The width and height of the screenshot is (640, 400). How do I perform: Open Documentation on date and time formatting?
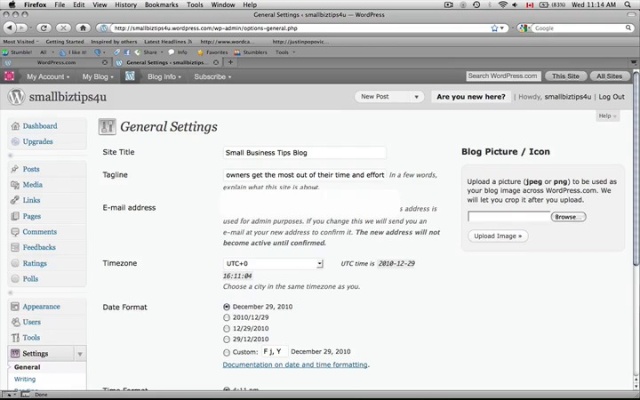[295, 364]
